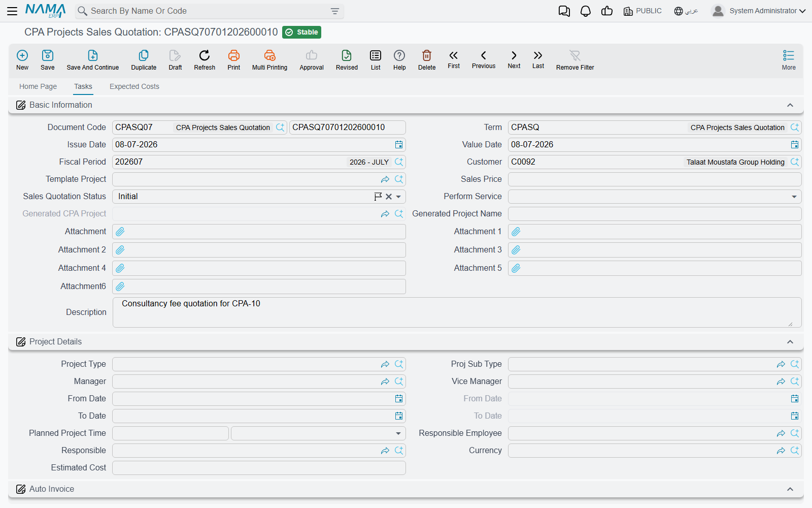Save the quotation with Save icon
Screen dimensions: 812x508
[x=48, y=59]
